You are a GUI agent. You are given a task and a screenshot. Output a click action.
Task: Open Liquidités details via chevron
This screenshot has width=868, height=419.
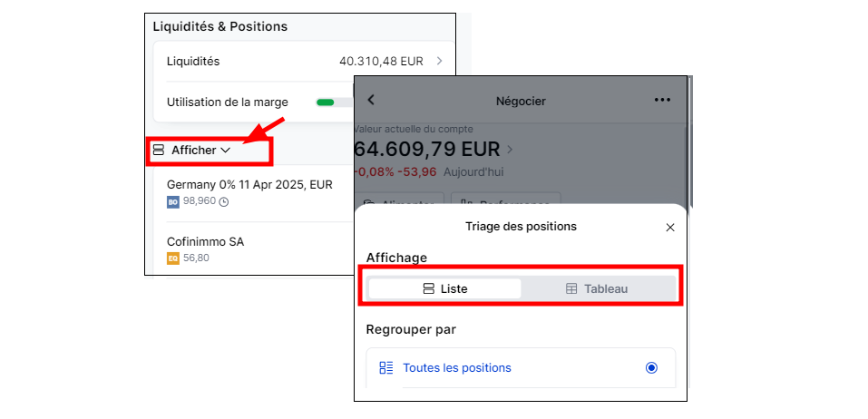coord(440,61)
